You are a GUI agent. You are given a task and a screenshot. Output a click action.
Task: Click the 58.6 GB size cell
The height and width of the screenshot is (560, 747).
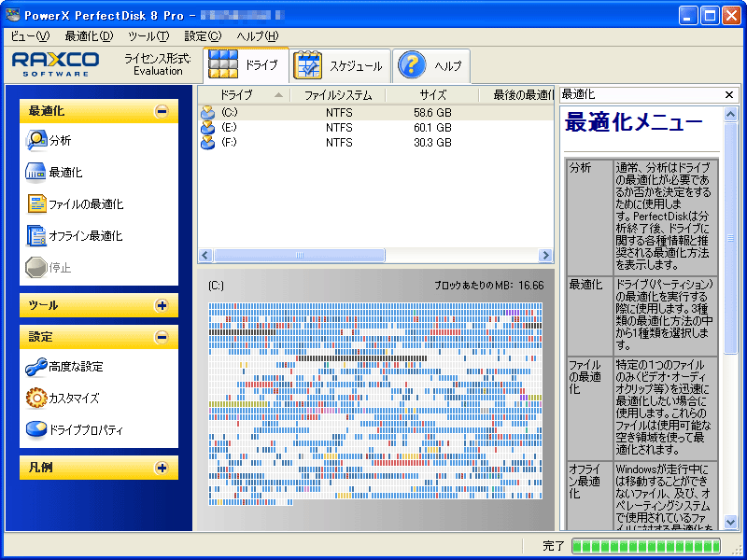pos(432,113)
